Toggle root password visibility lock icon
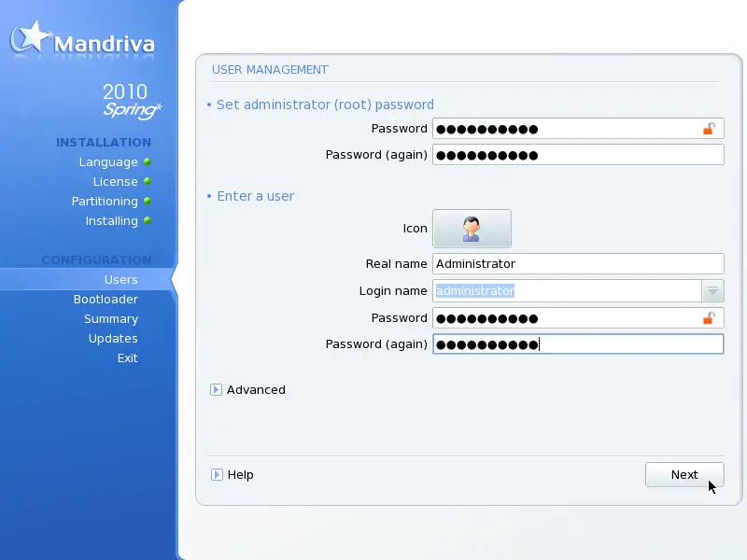The height and width of the screenshot is (560, 747). (709, 129)
